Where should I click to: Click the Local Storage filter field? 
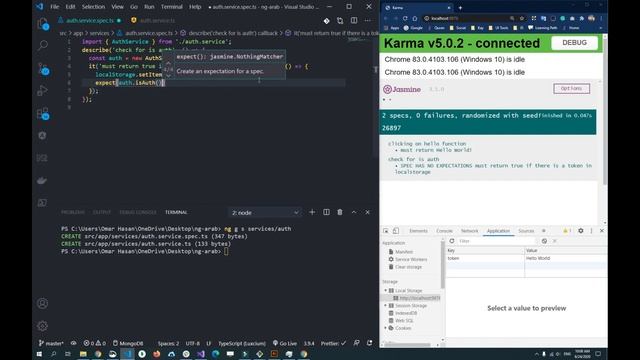[496, 241]
